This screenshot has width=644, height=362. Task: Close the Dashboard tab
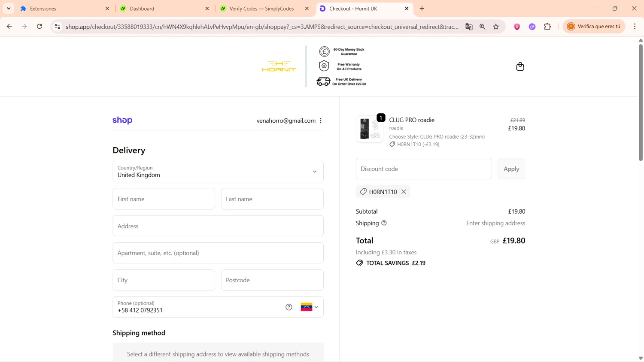(207, 9)
